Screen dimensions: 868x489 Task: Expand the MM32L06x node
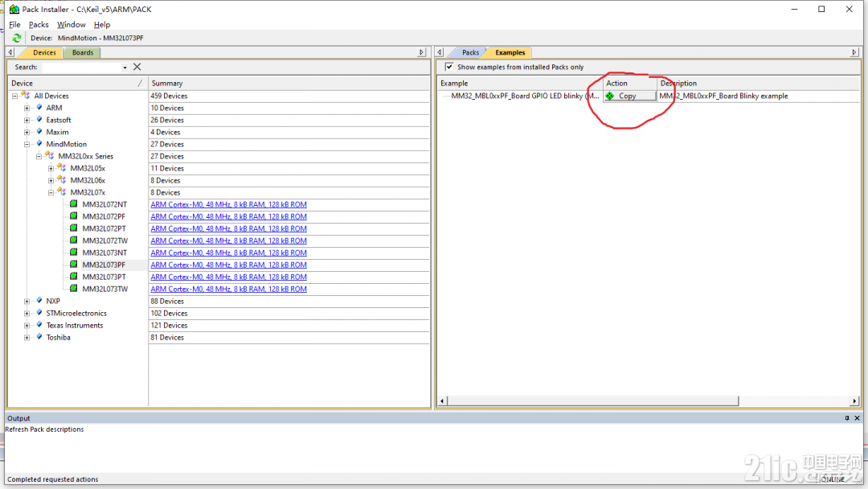point(51,180)
